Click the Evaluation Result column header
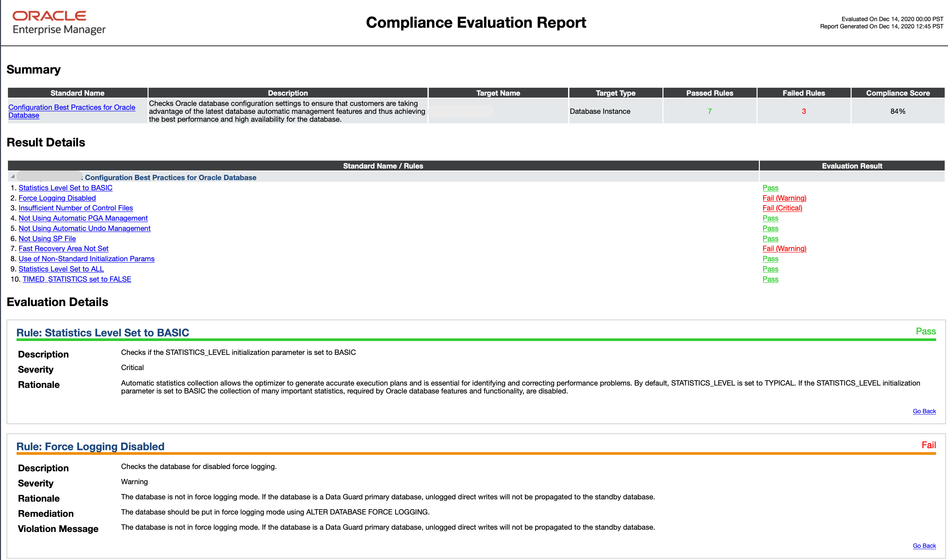Viewport: 948px width, 560px height. 852,166
